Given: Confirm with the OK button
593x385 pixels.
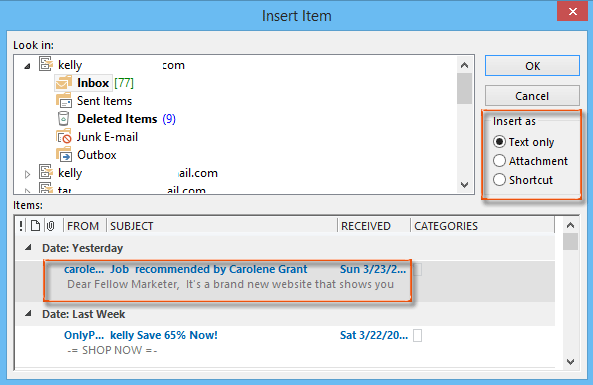Looking at the screenshot, I should click(x=532, y=66).
